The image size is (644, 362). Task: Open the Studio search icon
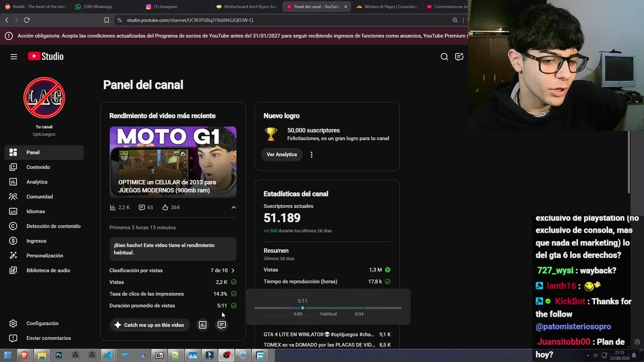pos(444,57)
